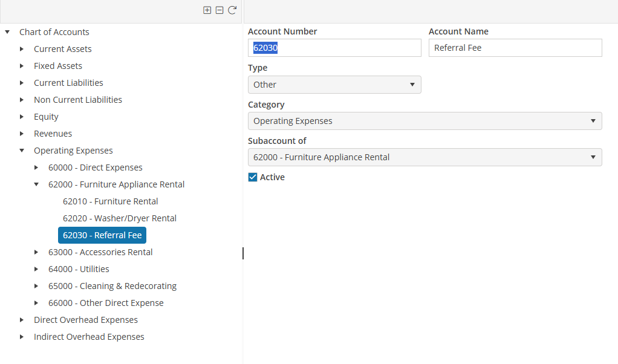Collapse the 62000 Furniture Appliance Rental node
618x364 pixels.
36,184
